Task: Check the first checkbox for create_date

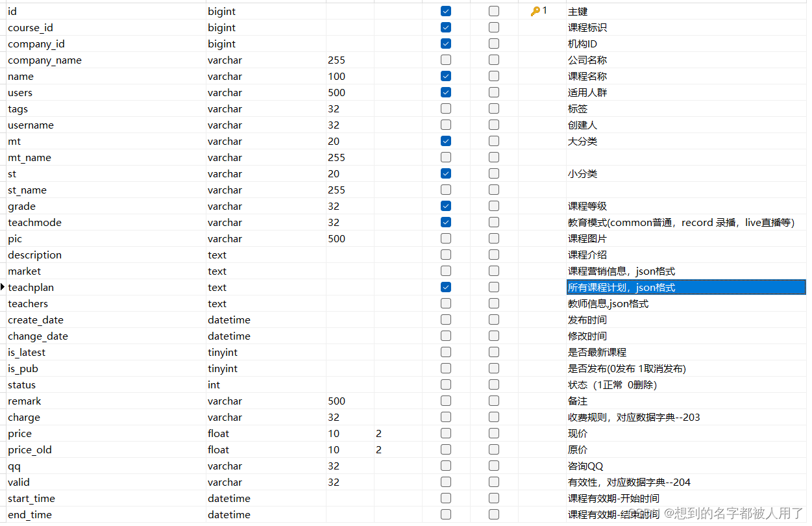Action: pos(445,319)
